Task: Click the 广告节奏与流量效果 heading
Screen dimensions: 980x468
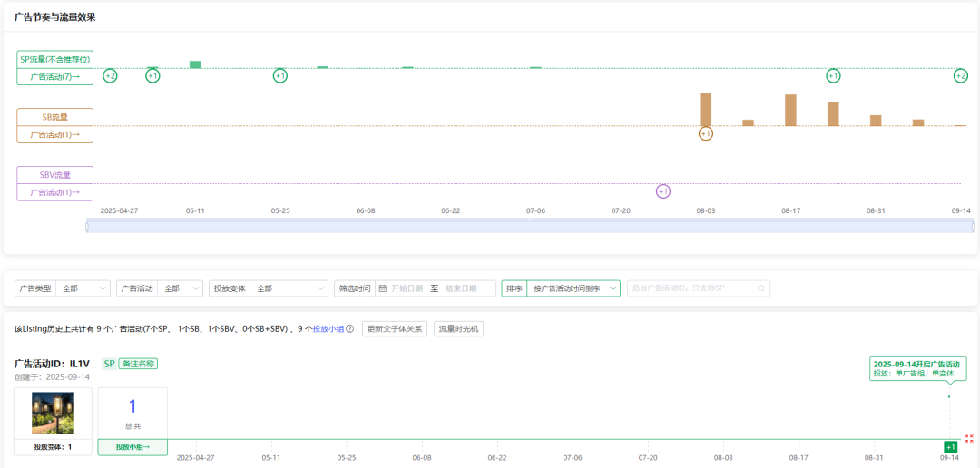Action: click(55, 17)
